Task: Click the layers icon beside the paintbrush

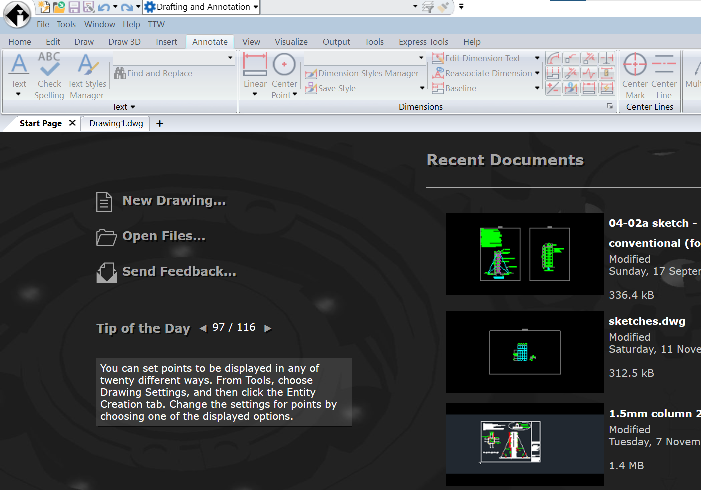Action: tap(428, 7)
